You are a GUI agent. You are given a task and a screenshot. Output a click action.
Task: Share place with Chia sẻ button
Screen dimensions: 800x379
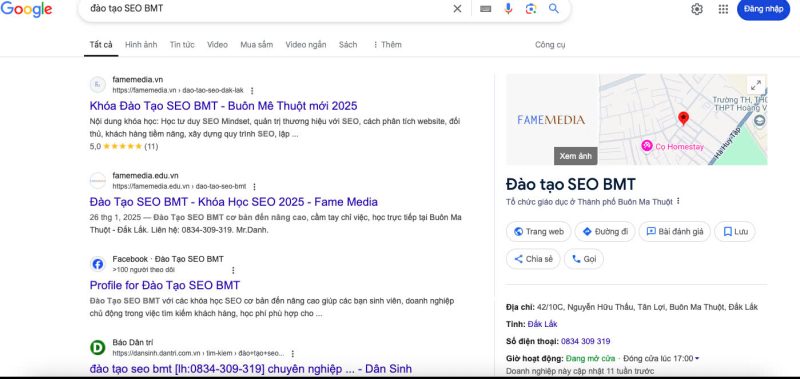click(533, 259)
